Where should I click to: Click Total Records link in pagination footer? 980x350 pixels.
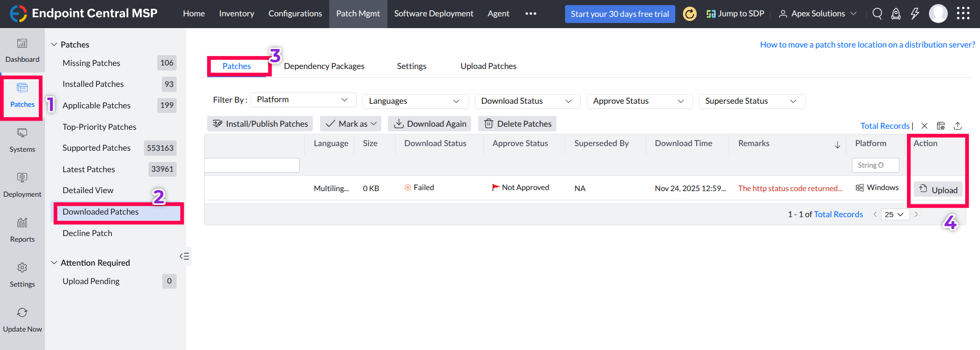coord(838,215)
